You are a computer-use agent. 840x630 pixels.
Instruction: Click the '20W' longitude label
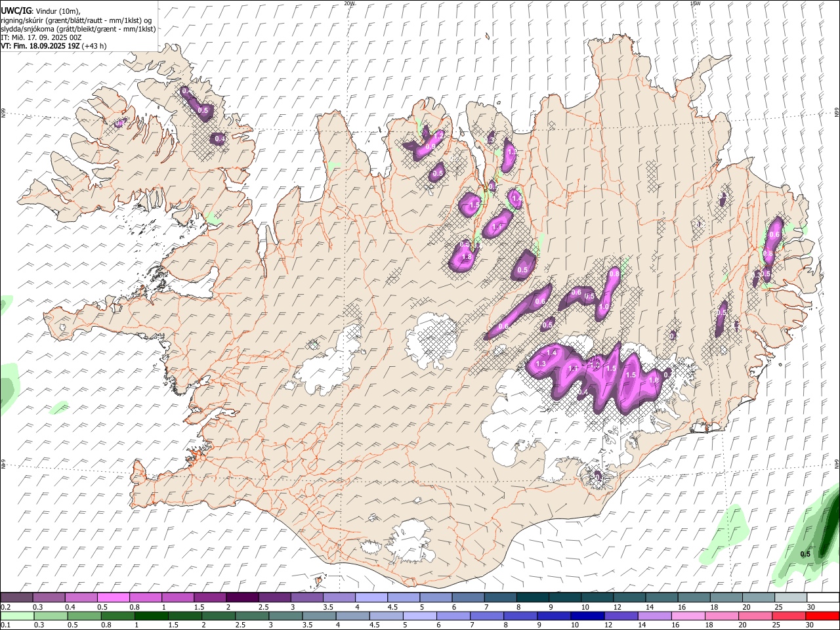(349, 3)
